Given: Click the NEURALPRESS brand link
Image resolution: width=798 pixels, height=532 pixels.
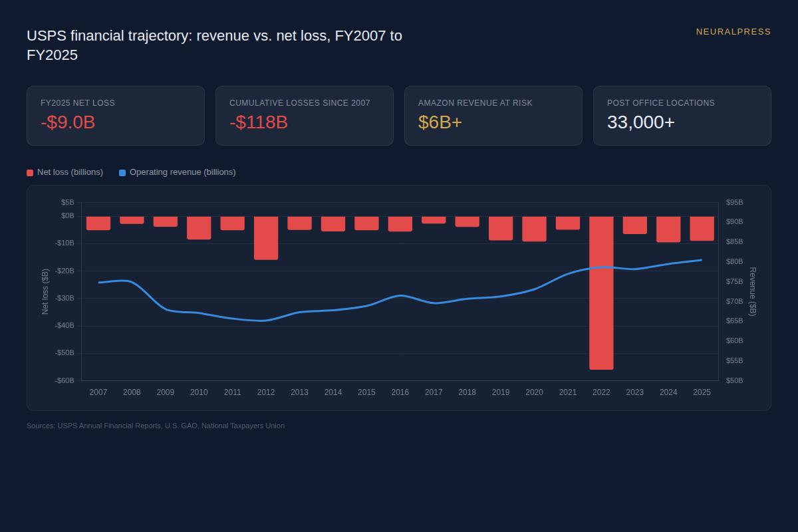Looking at the screenshot, I should point(733,32).
